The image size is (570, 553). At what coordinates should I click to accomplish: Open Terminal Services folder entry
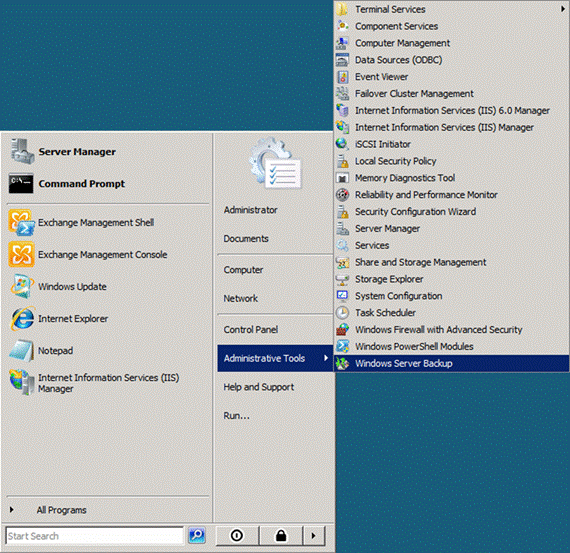click(x=451, y=9)
